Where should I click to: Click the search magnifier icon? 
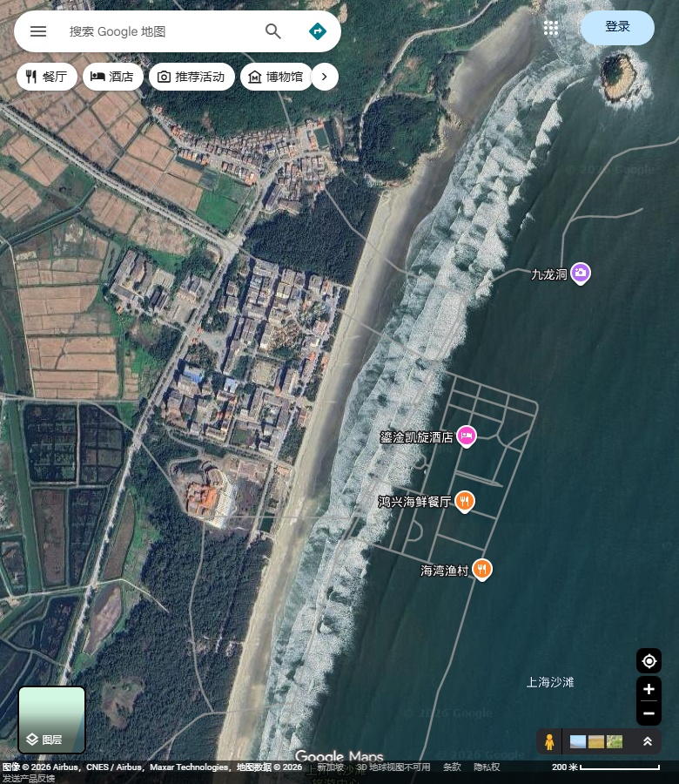[272, 31]
